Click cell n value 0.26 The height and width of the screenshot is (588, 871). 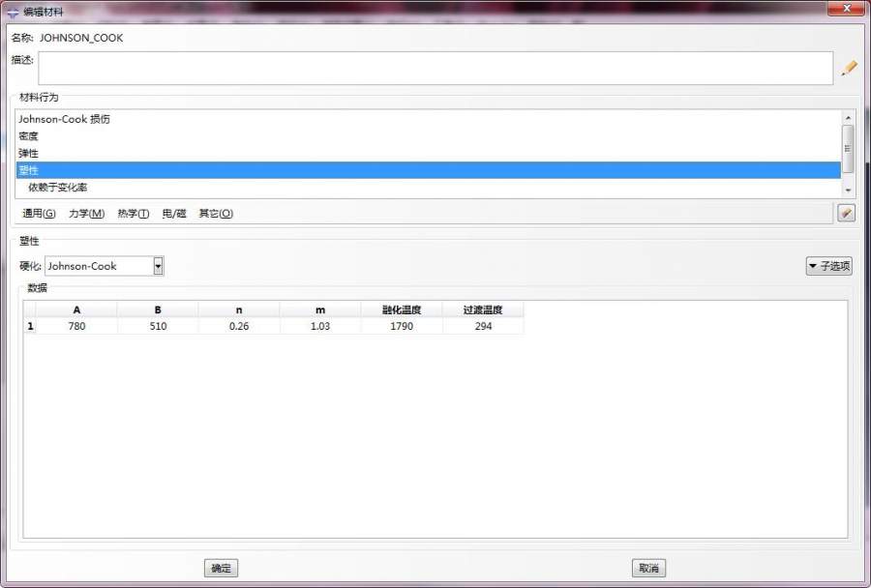tap(239, 326)
